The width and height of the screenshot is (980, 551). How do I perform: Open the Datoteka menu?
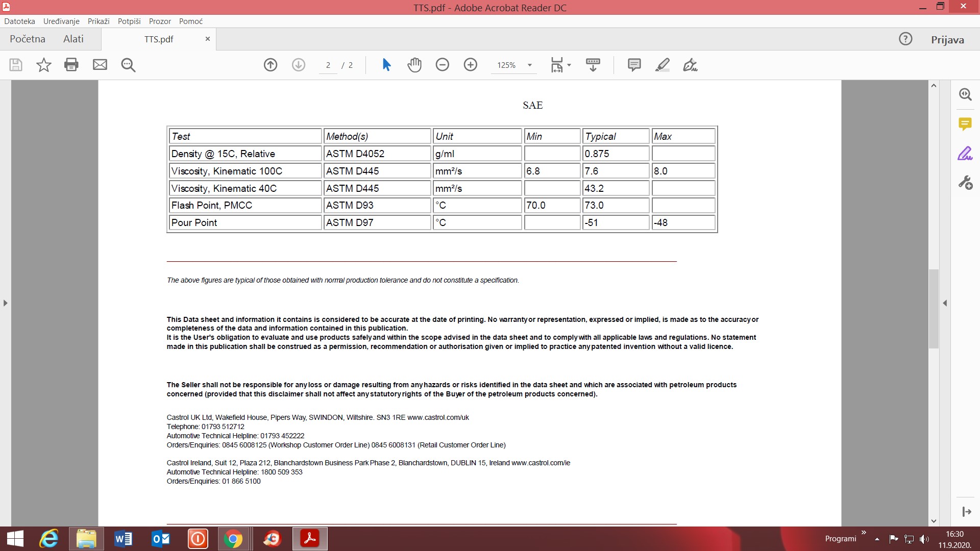pos(19,21)
